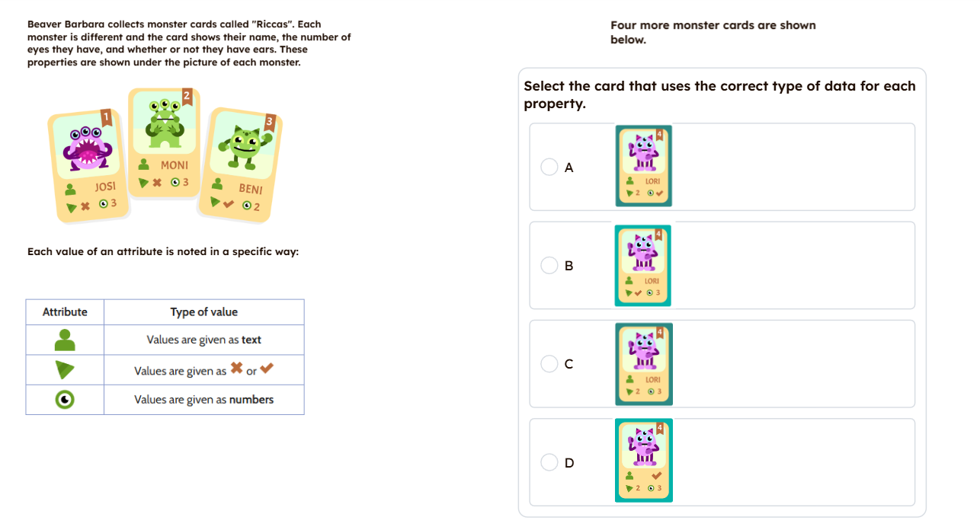
Task: Click the nameless card image in option D
Action: [644, 461]
